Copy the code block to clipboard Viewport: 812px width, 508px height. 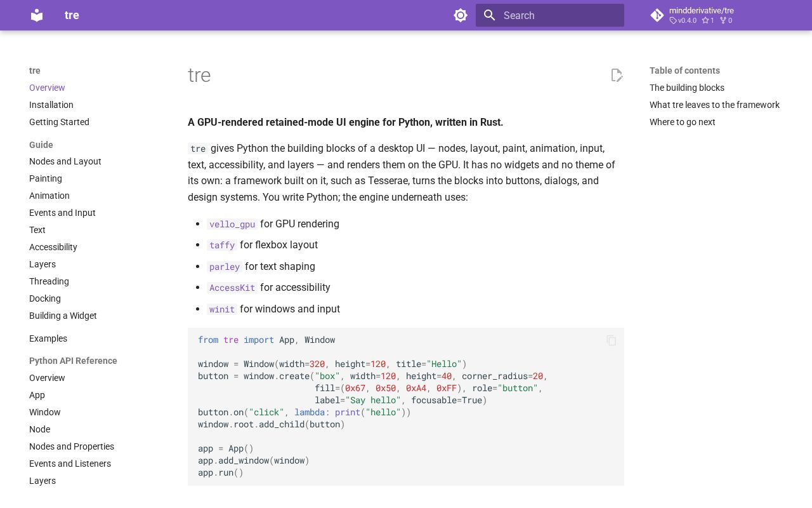612,340
